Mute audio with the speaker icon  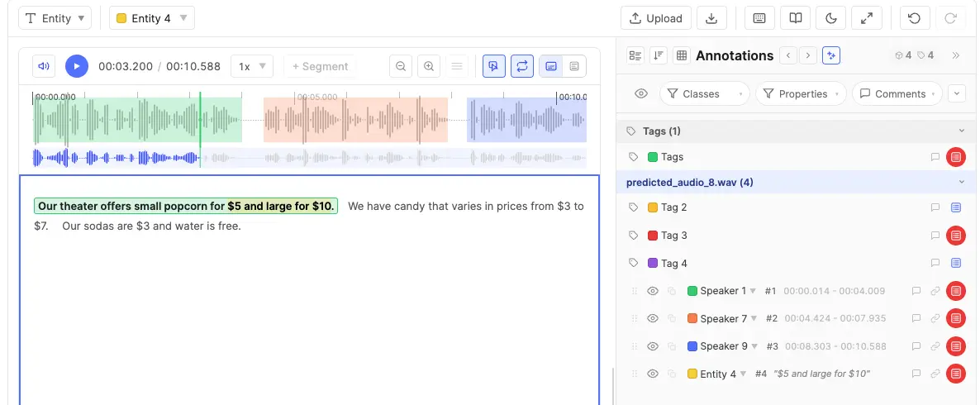tap(44, 66)
